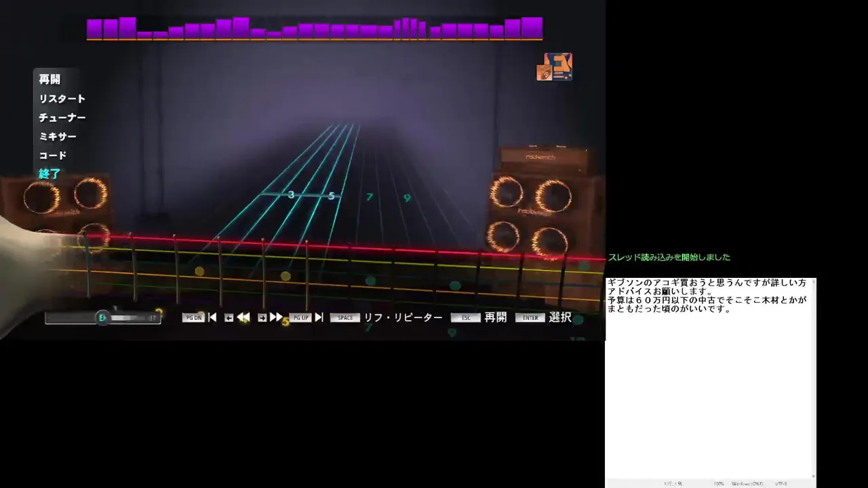Screen dimensions: 868x488
Task: Select highlighted 終了 menu entry
Action: coord(50,174)
